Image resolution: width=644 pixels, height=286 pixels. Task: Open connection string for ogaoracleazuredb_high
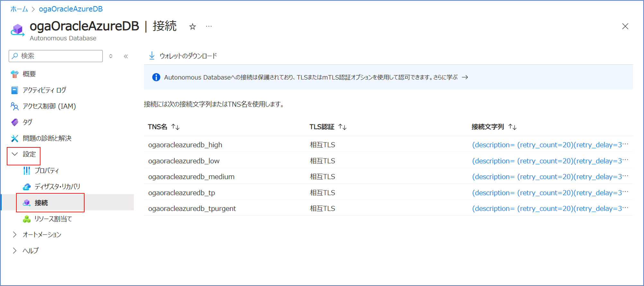[x=550, y=145]
